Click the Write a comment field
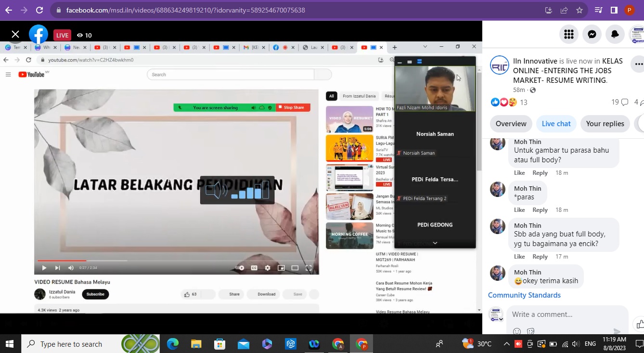Screen dimensions: 644x353 pos(566,314)
